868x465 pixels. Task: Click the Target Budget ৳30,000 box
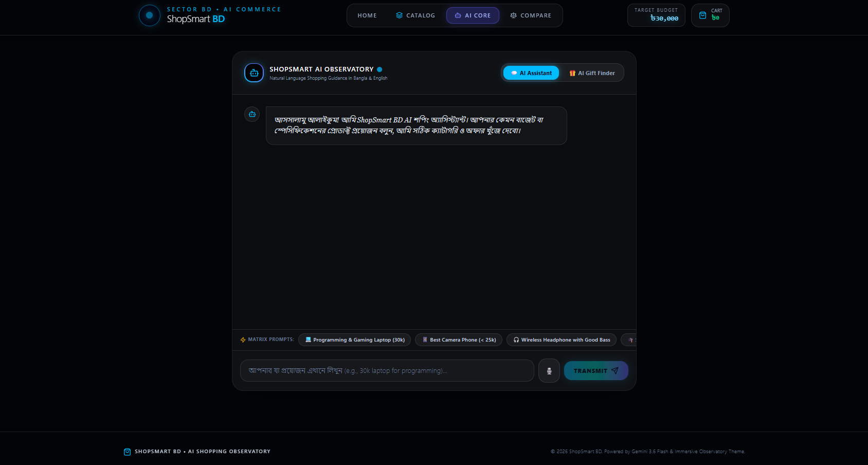[x=656, y=15]
